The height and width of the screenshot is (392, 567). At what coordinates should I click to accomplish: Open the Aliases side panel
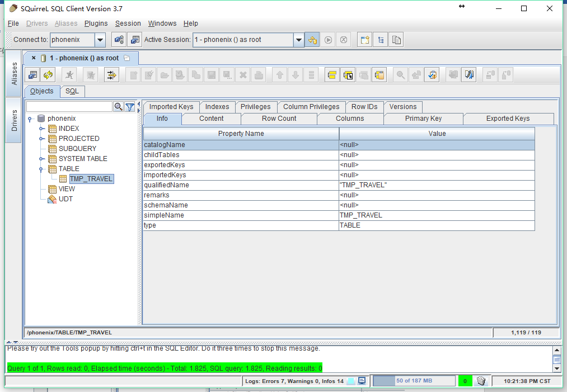(14, 73)
